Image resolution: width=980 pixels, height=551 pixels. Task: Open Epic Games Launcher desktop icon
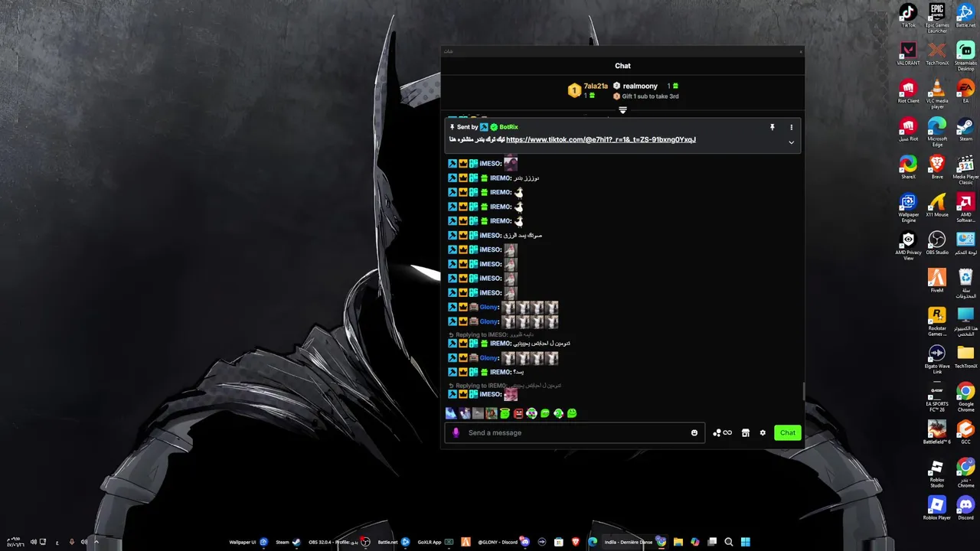click(x=937, y=17)
